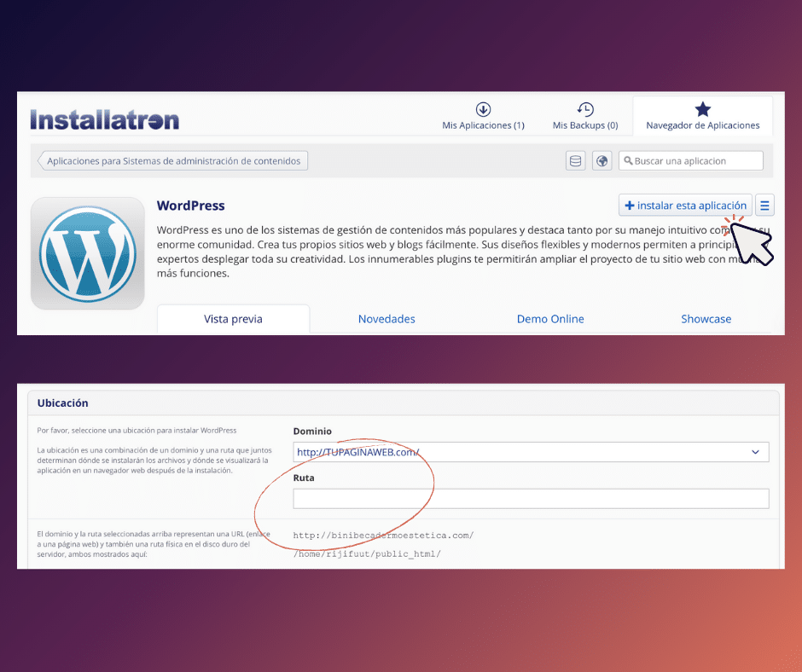Open the hamburger menu next to install button
Image resolution: width=802 pixels, height=672 pixels.
[764, 205]
